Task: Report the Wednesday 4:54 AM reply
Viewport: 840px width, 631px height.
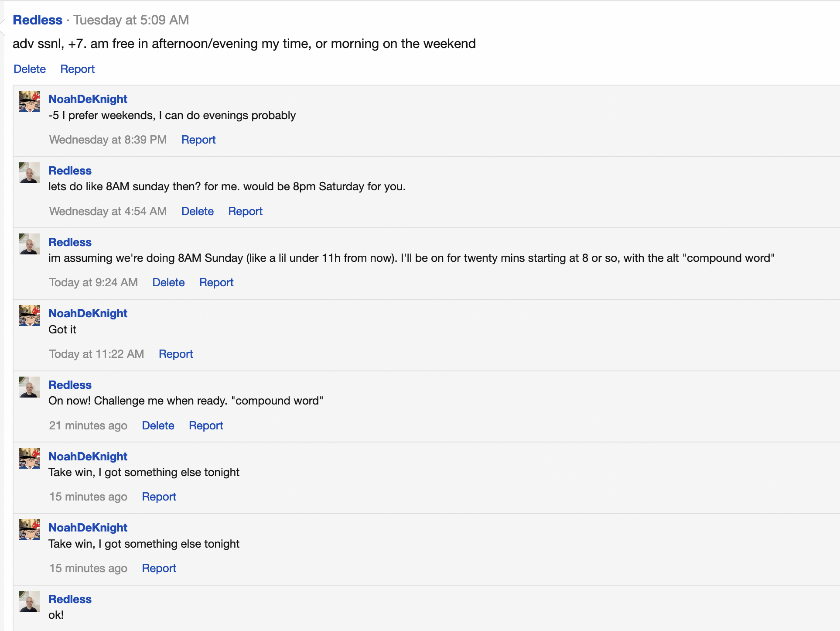Action: (x=245, y=211)
